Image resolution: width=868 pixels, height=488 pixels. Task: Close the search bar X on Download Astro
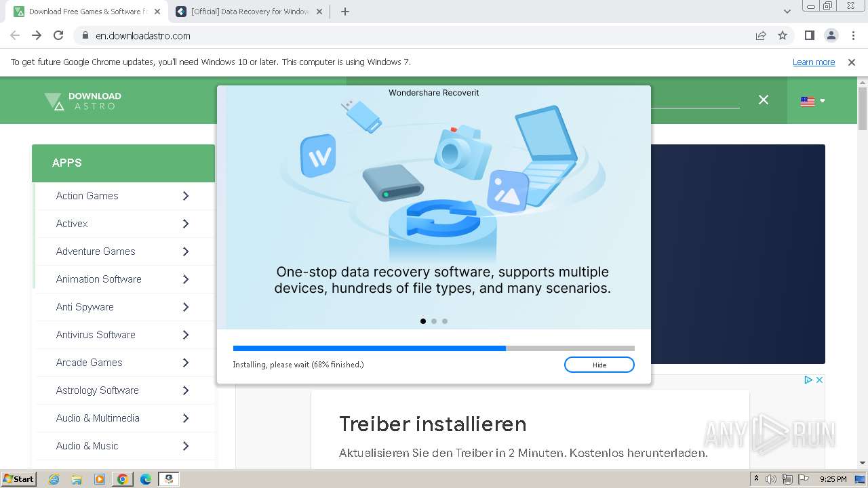(x=764, y=100)
